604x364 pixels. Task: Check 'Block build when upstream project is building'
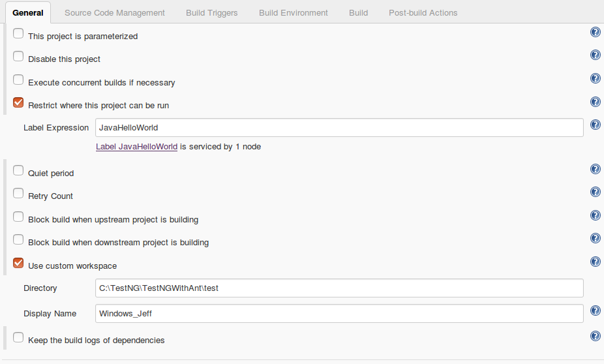point(18,217)
